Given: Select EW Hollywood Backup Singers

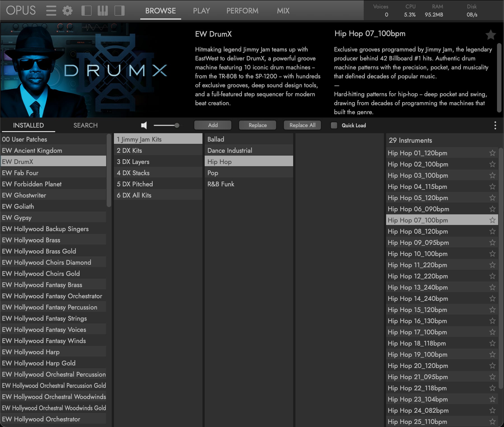Looking at the screenshot, I should pos(53,229).
